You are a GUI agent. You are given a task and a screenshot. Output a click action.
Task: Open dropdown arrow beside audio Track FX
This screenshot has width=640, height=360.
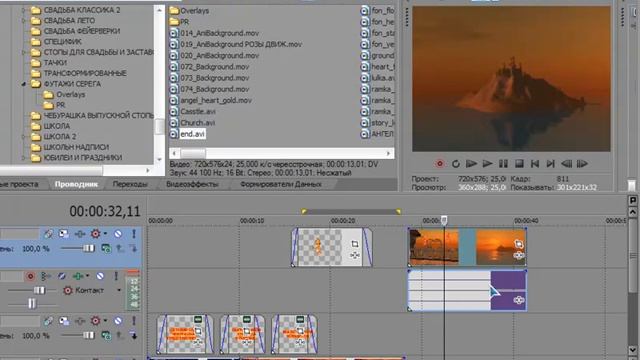[87, 276]
